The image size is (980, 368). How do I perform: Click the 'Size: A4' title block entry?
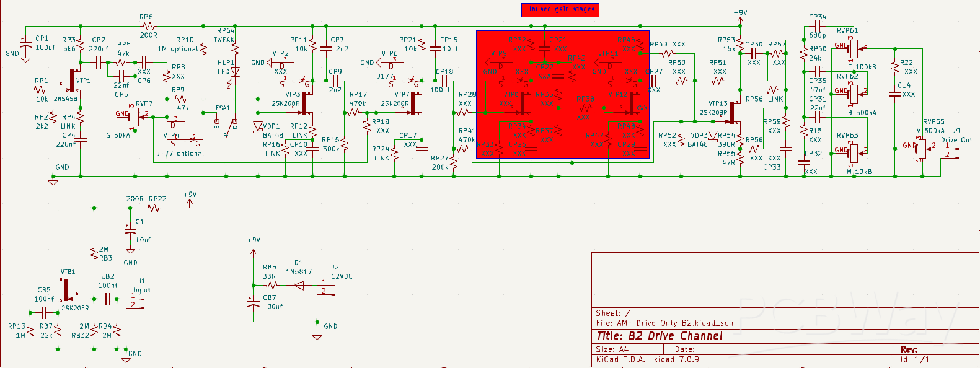(612, 349)
